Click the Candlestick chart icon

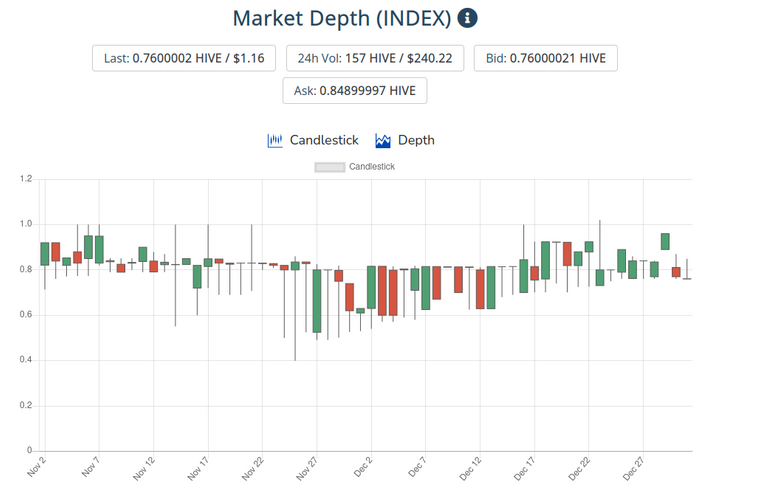pyautogui.click(x=275, y=141)
